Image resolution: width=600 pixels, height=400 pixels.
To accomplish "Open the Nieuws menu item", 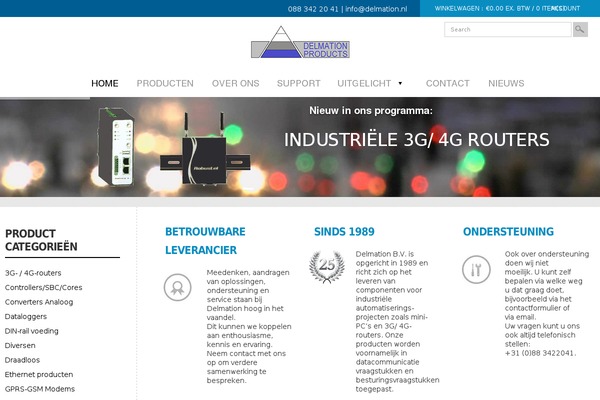I will point(506,83).
